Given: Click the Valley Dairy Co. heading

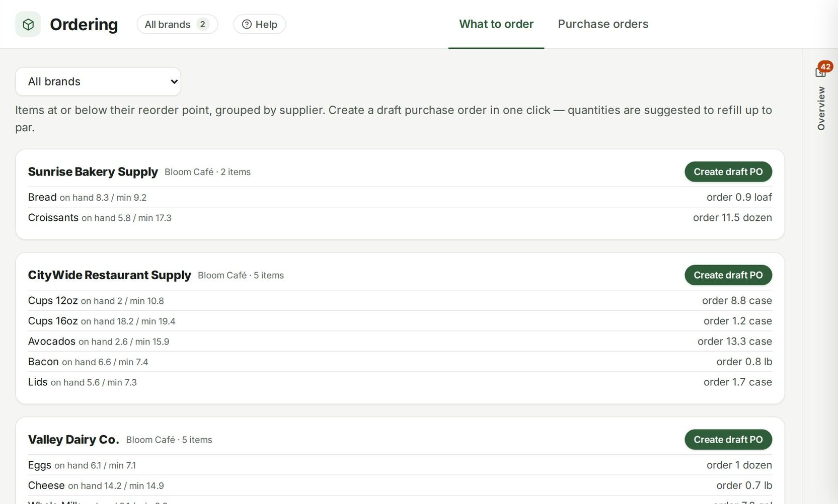Looking at the screenshot, I should tap(73, 440).
